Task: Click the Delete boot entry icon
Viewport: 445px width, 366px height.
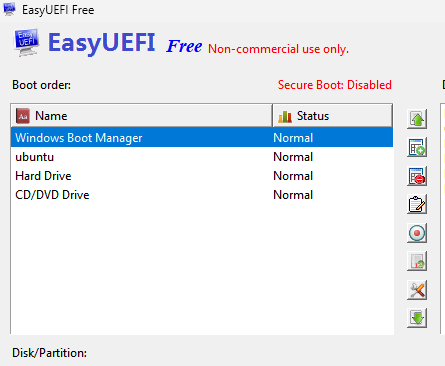Action: coord(417,176)
